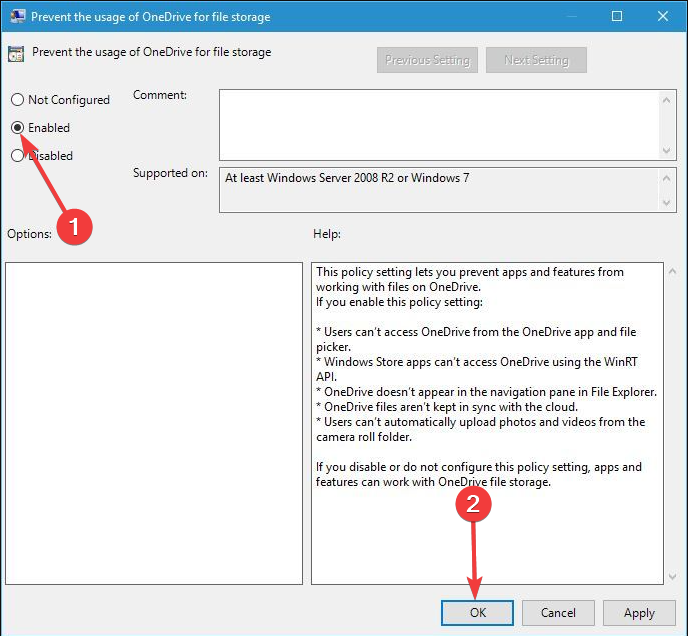Screen dimensions: 688x636
Task: Click the 'Comment:' label
Action: point(160,95)
